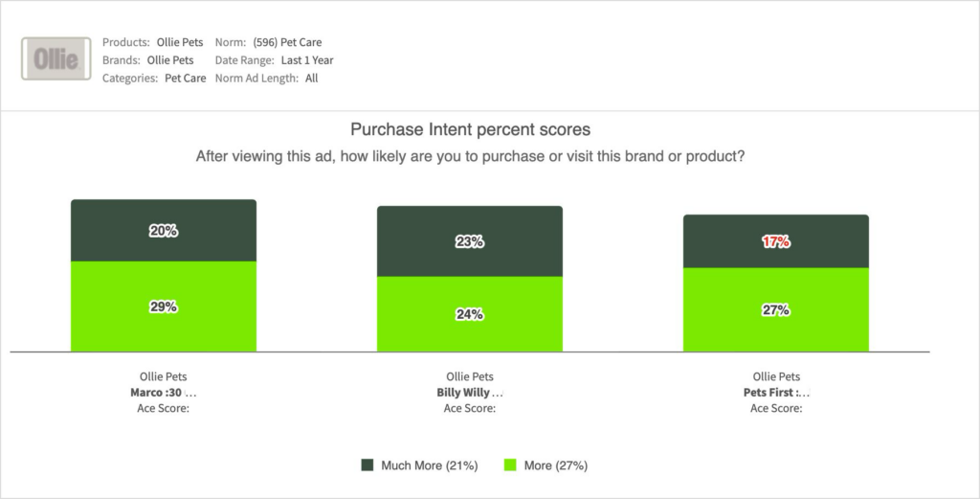Click the bright green More legend swatch
Screen dimensions: 980x499
(x=510, y=465)
